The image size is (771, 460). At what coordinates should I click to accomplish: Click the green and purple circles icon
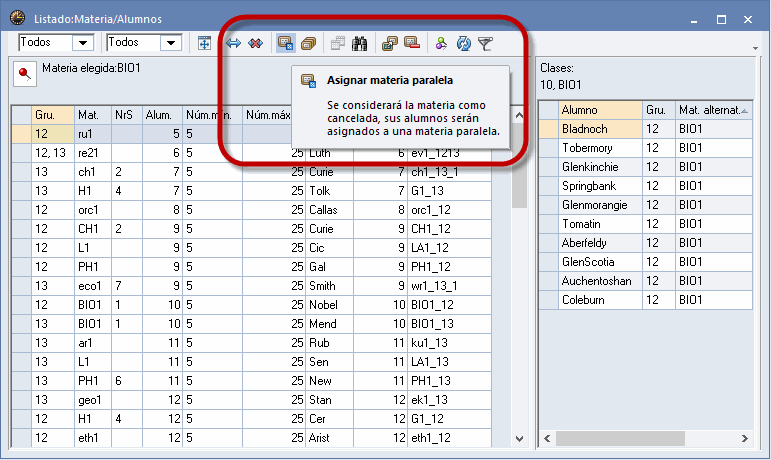441,43
